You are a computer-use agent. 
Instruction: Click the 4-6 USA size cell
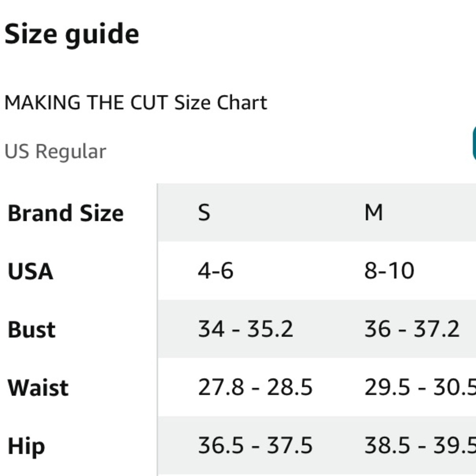216,271
